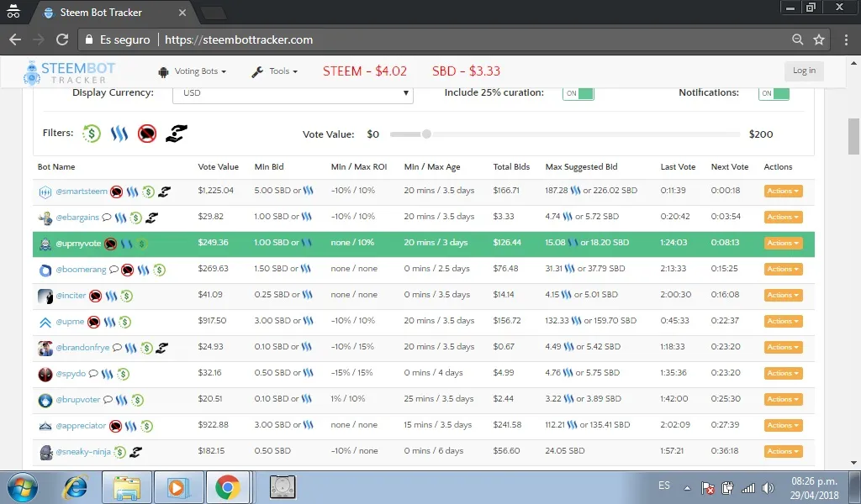The height and width of the screenshot is (504, 861).
Task: Click the Vote Value column header
Action: click(218, 166)
